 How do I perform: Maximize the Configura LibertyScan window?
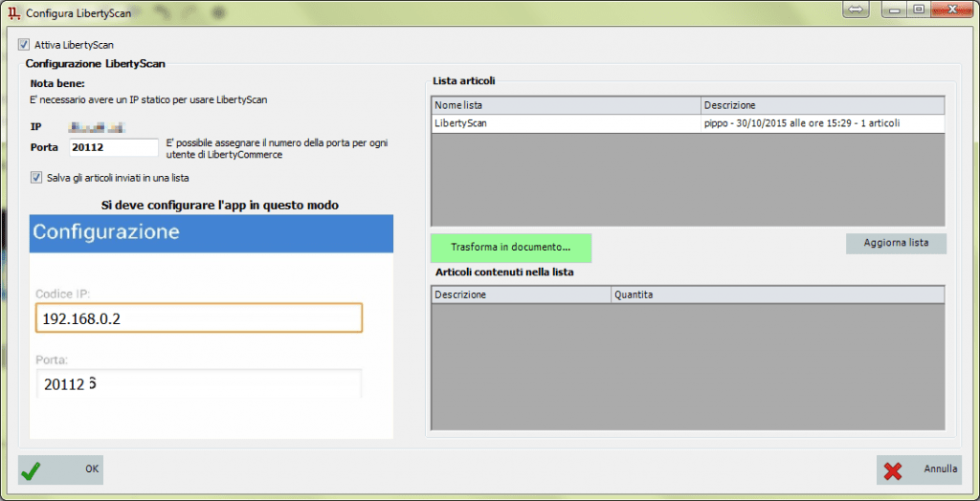(x=919, y=9)
